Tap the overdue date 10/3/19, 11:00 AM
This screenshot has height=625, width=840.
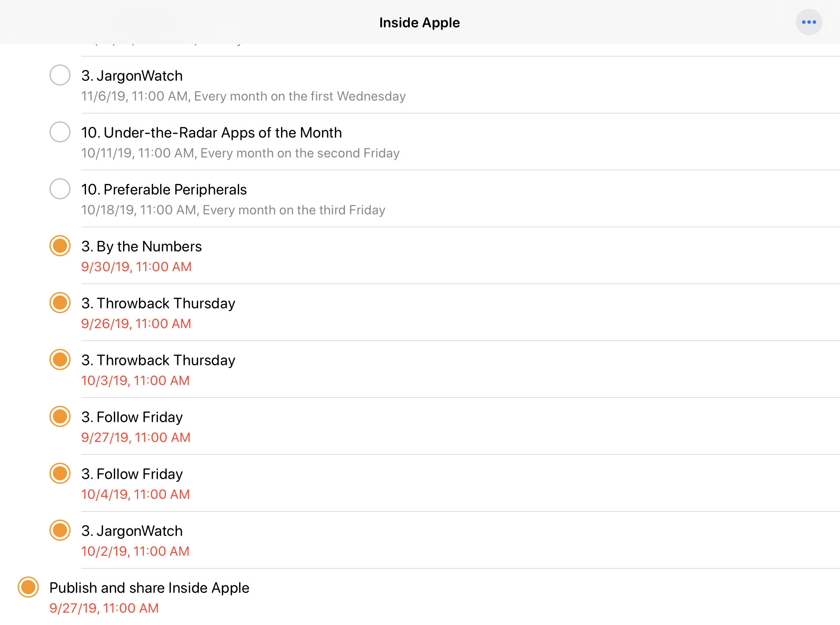click(x=135, y=381)
